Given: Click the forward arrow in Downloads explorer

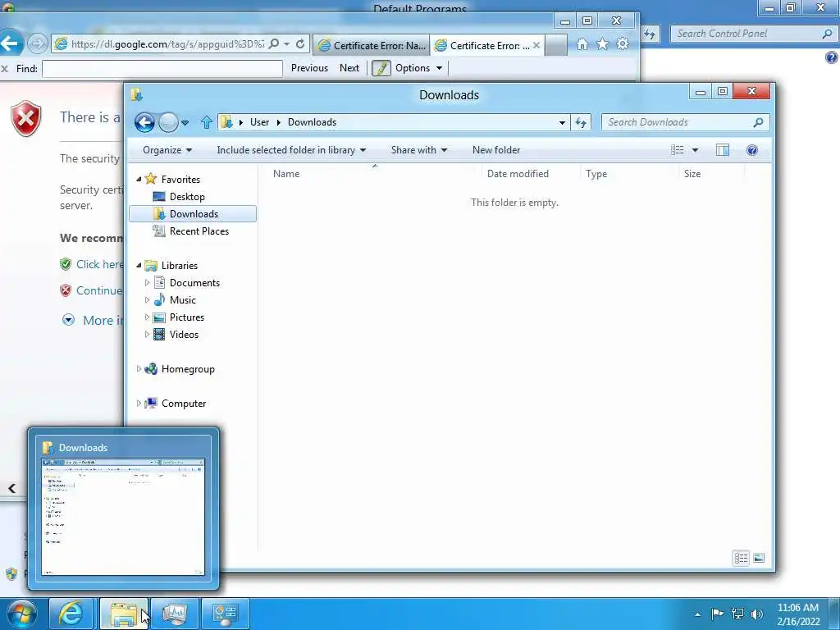Looking at the screenshot, I should [x=168, y=123].
